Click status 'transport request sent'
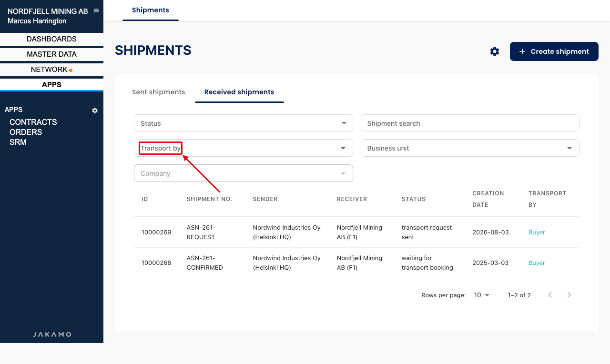The image size is (610, 364). 427,233
